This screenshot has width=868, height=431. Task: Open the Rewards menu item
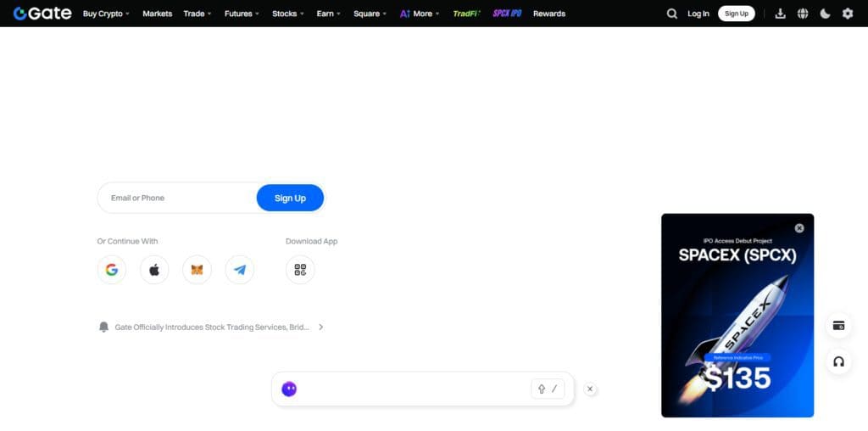[x=549, y=14]
